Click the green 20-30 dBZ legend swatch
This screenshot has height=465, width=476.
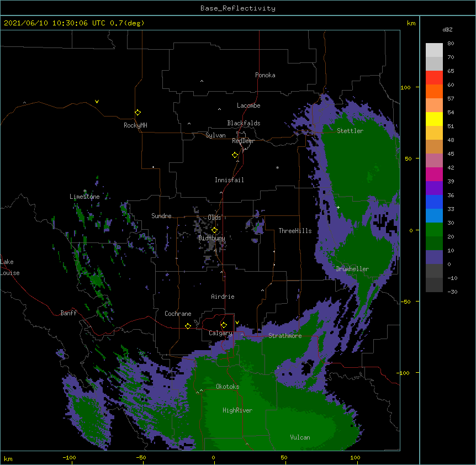pyautogui.click(x=434, y=230)
